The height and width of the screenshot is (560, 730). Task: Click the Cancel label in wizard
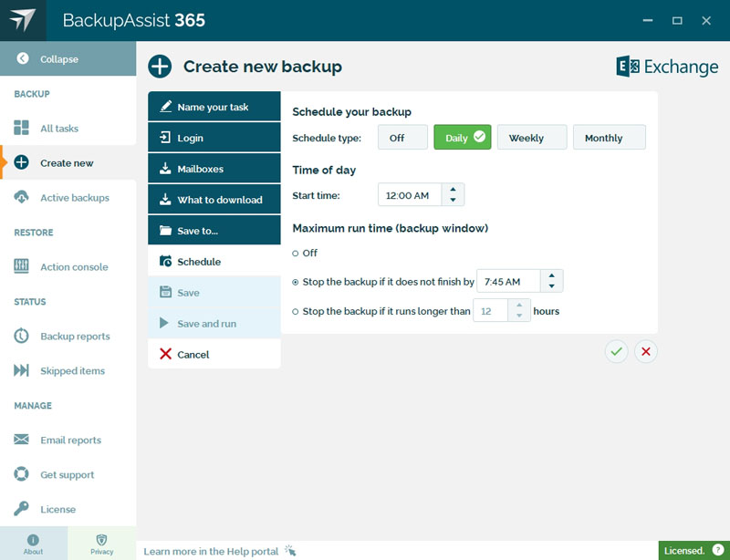(193, 354)
